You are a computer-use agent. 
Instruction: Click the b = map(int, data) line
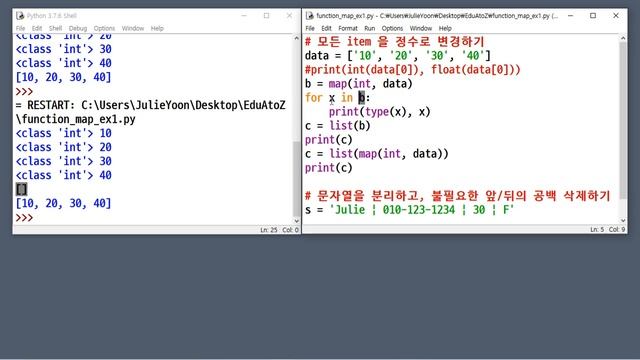358,84
